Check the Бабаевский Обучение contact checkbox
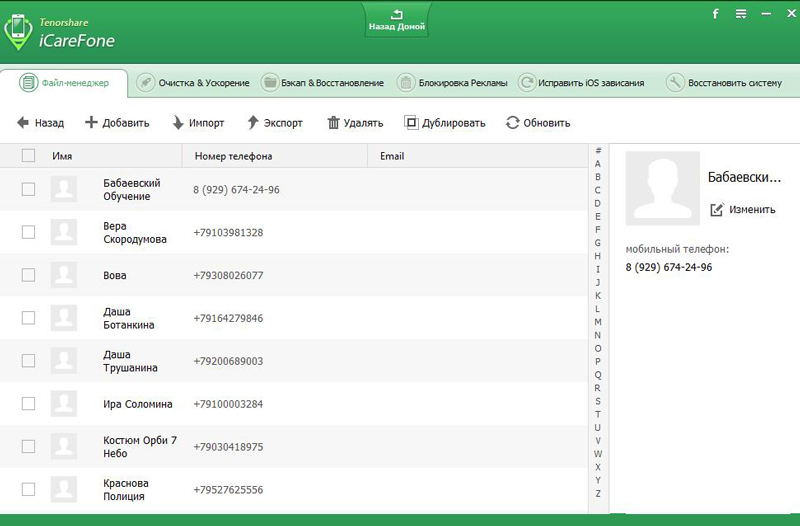This screenshot has height=526, width=800. 29,189
